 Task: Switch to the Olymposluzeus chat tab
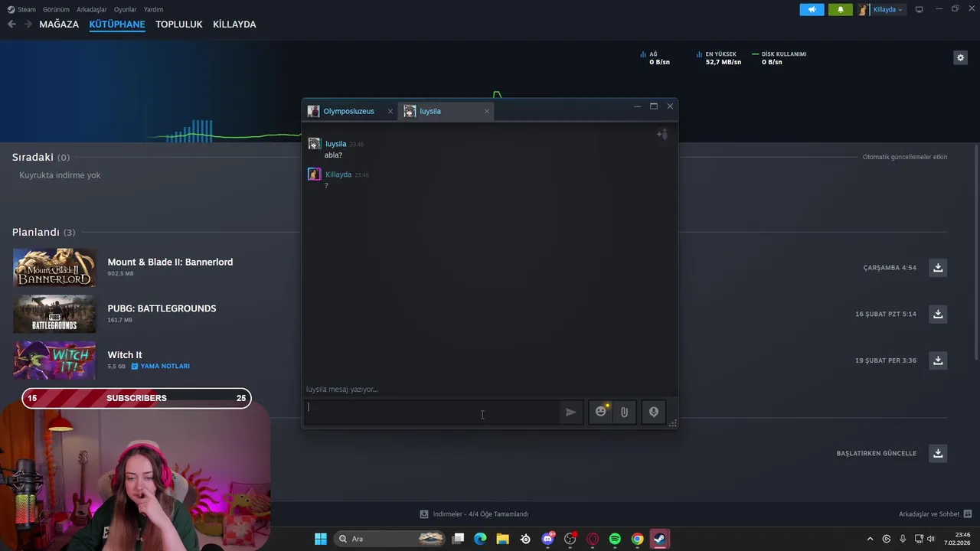coord(349,111)
